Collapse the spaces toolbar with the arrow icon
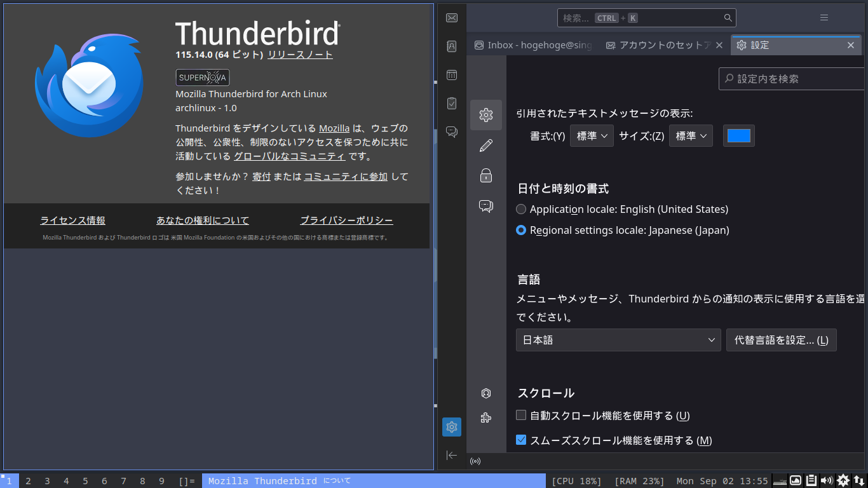The image size is (868, 488). pyautogui.click(x=452, y=455)
